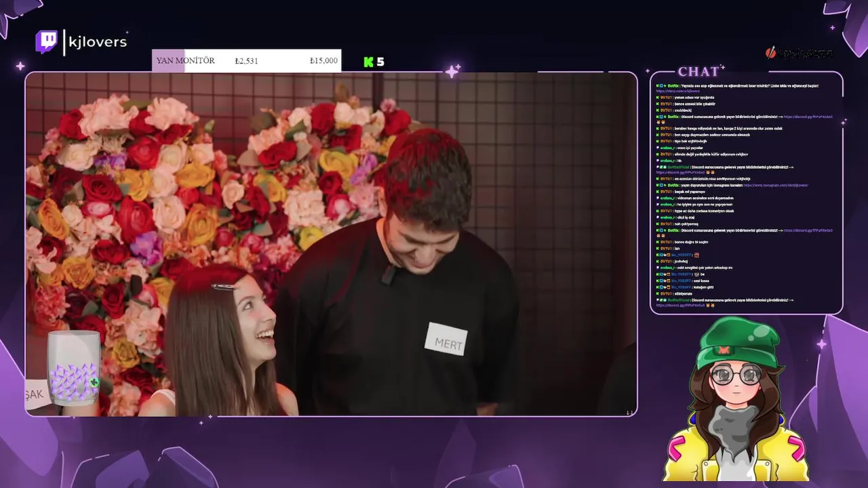868x488 pixels.
Task: Click BVTU1's 'lan' chat message
Action: click(x=667, y=249)
